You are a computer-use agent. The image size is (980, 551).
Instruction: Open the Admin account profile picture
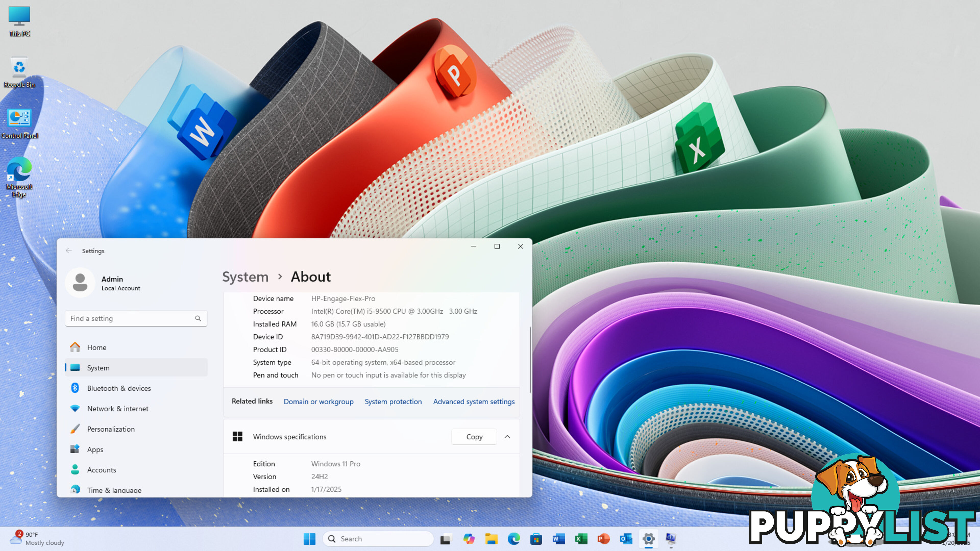pos(80,283)
